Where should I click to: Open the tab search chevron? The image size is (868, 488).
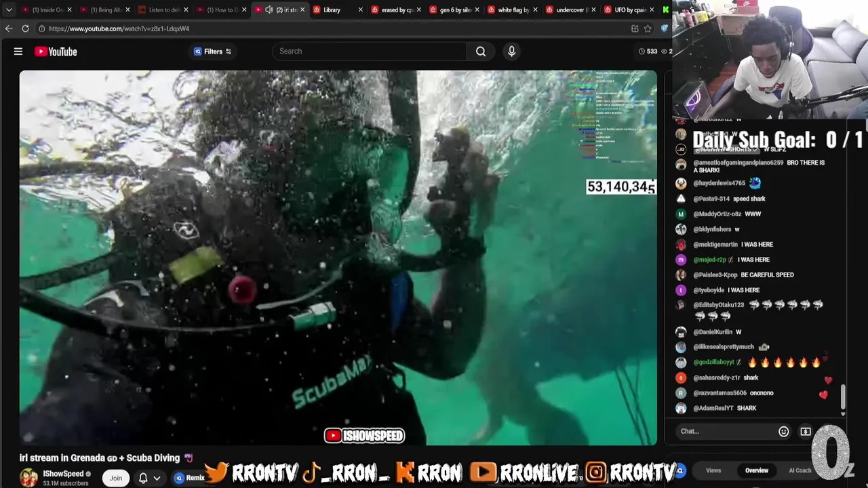pos(9,9)
